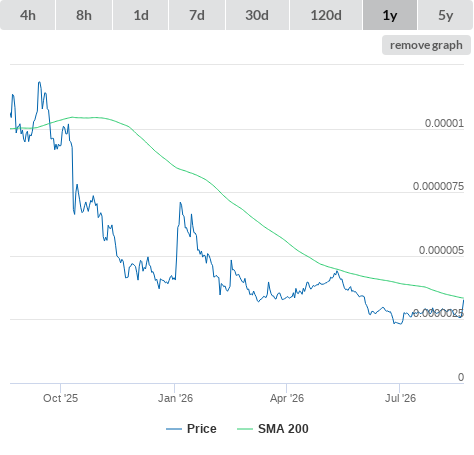Image resolution: width=474 pixels, height=455 pixels.
Task: Click the Oct '25 axis label
Action: 60,398
